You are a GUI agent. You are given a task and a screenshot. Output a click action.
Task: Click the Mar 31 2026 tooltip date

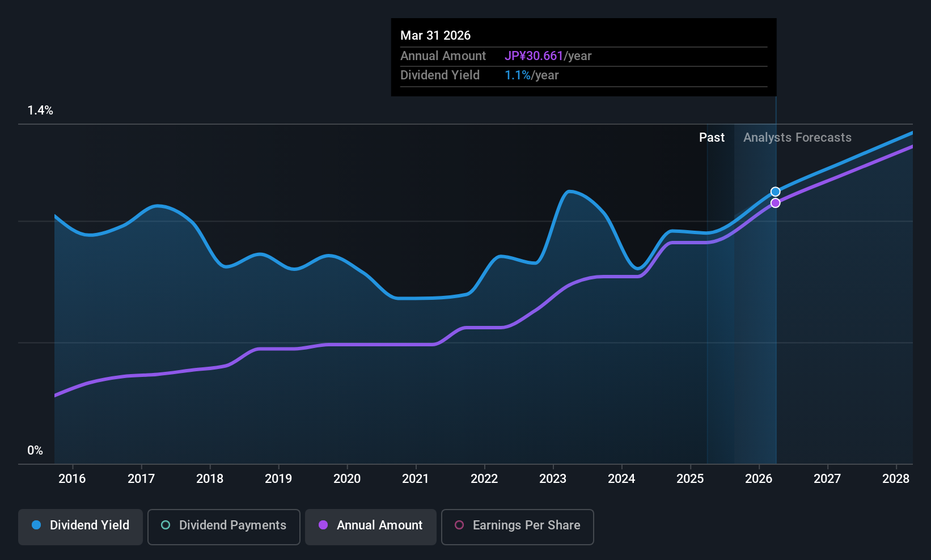click(435, 35)
